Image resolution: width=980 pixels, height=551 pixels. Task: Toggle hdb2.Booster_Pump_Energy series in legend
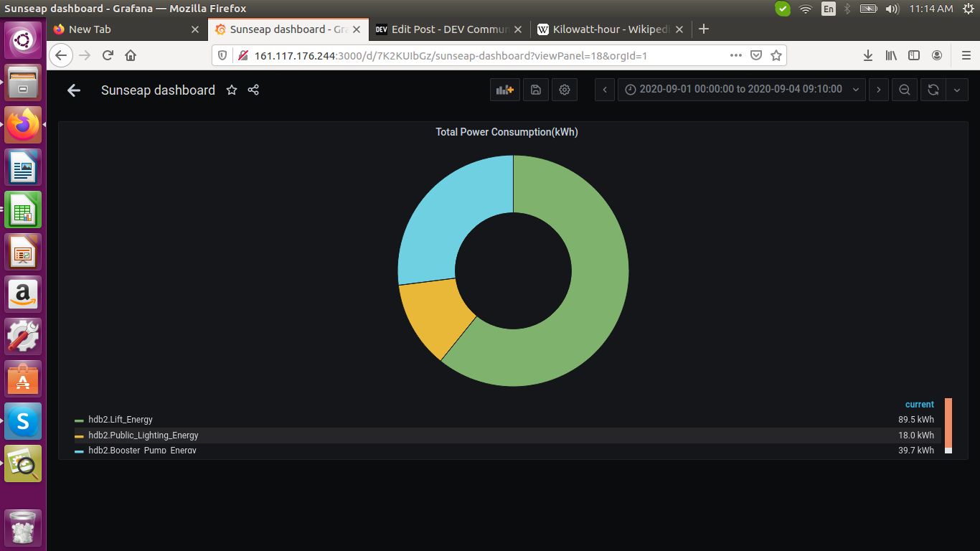click(142, 451)
